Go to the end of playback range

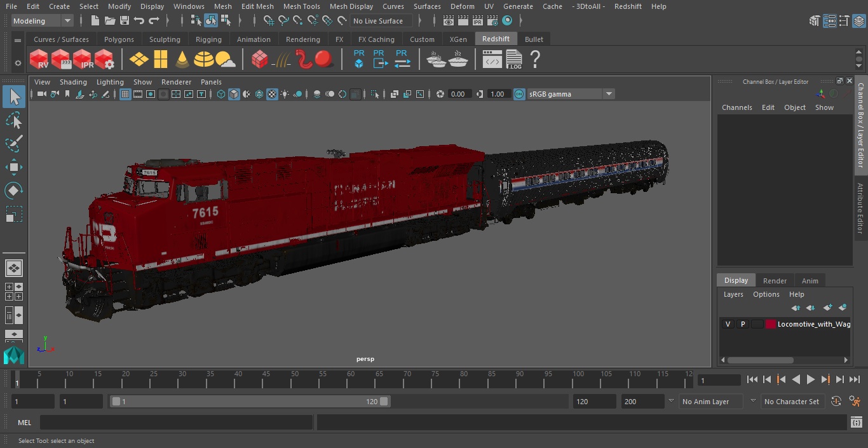[855, 379]
